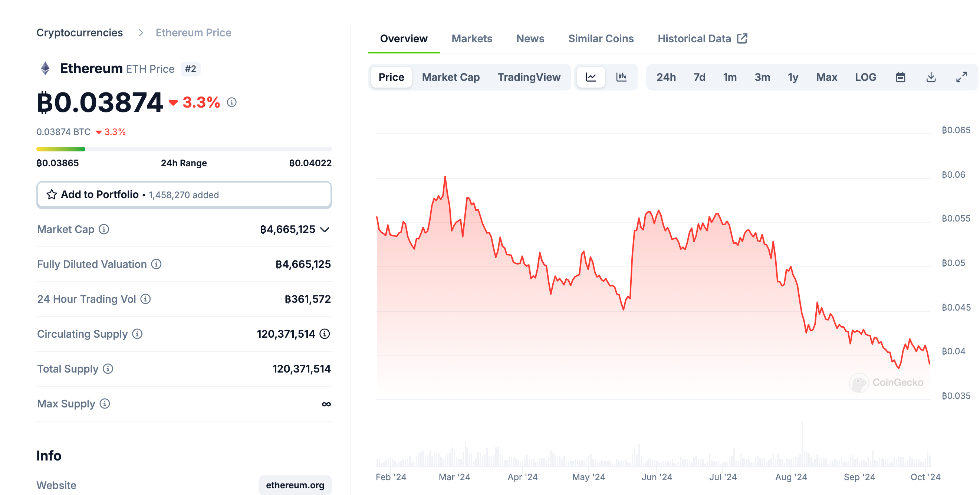Click the Info section heading

click(x=49, y=455)
